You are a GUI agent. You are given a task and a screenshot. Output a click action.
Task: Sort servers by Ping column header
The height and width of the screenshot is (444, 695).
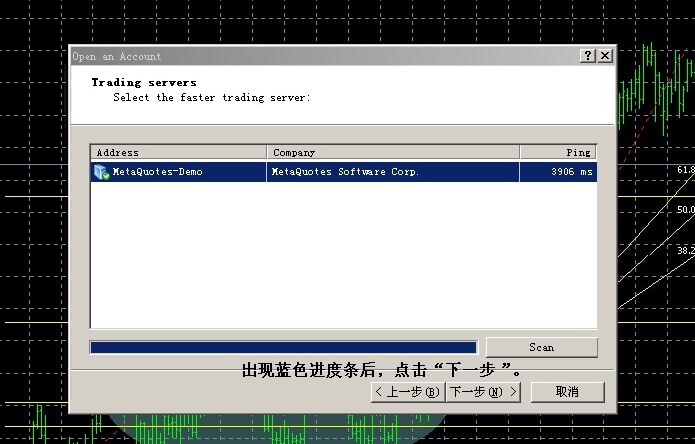coord(558,152)
